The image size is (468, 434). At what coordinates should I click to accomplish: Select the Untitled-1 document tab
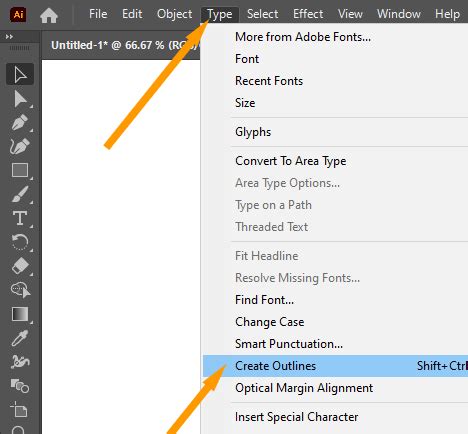point(121,45)
